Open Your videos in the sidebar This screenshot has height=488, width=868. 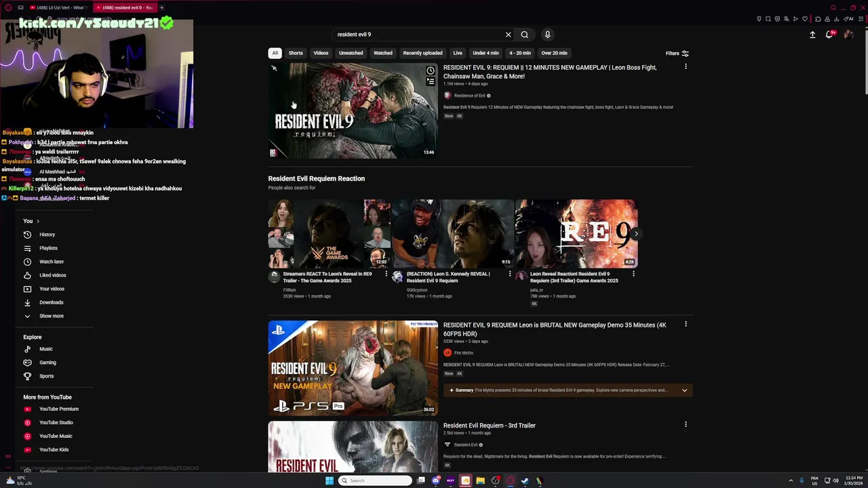pos(52,289)
